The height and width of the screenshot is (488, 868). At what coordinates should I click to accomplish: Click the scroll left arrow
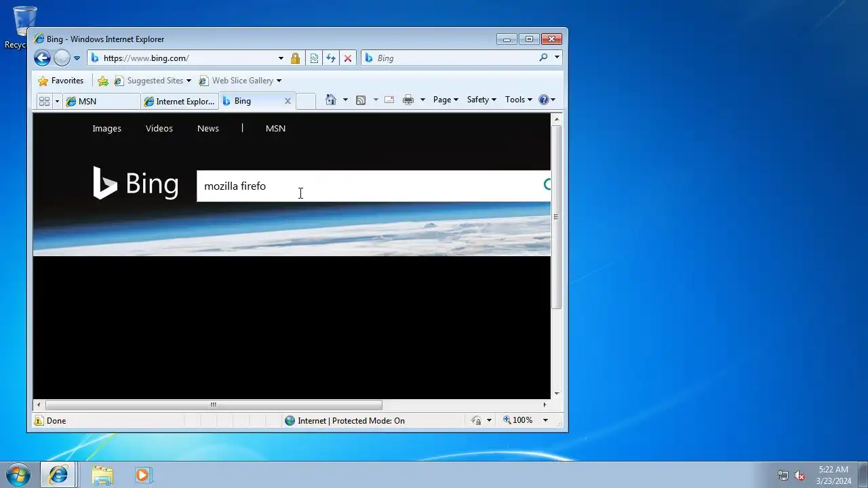[x=38, y=405]
